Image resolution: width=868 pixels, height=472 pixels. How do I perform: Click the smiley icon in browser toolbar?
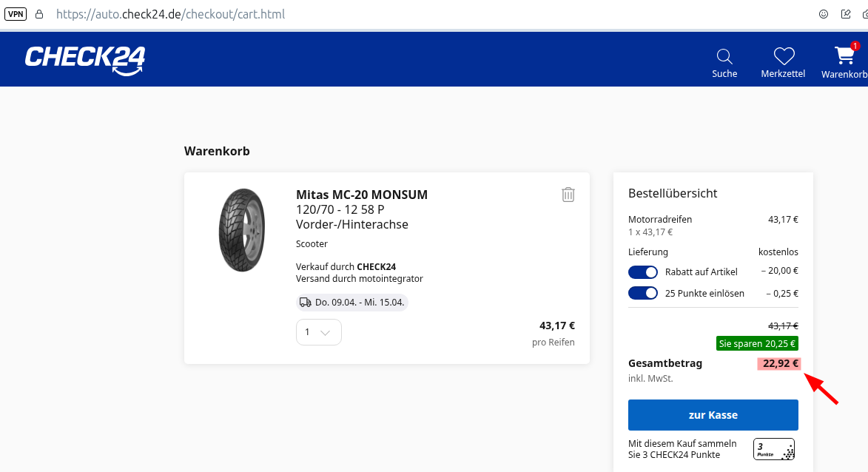(x=823, y=14)
